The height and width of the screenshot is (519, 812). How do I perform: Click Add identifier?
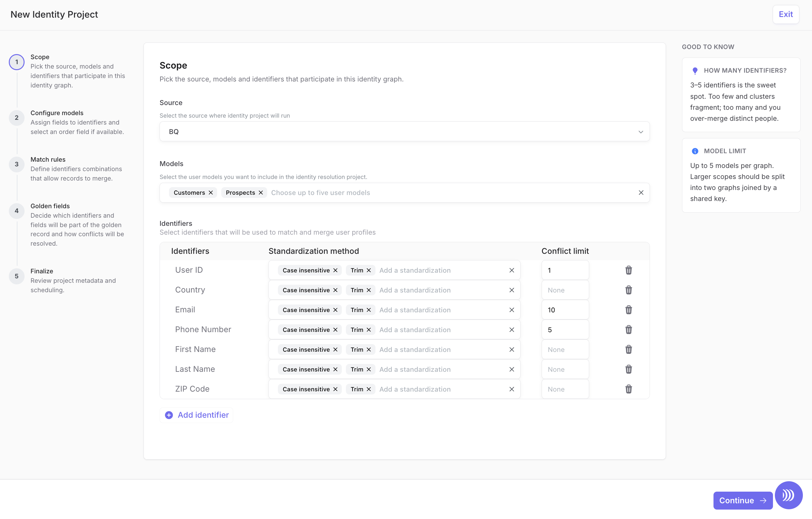[197, 415]
